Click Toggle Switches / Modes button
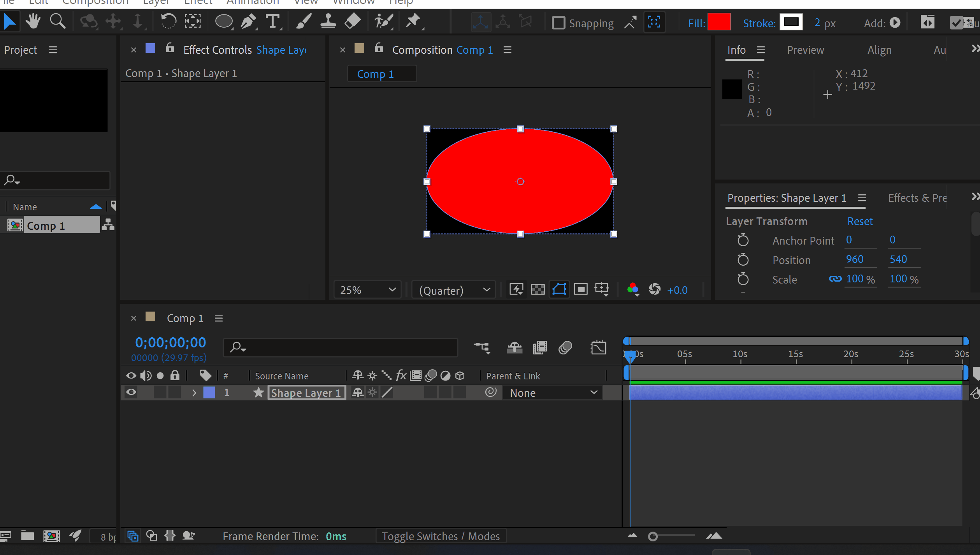980x555 pixels. click(441, 536)
